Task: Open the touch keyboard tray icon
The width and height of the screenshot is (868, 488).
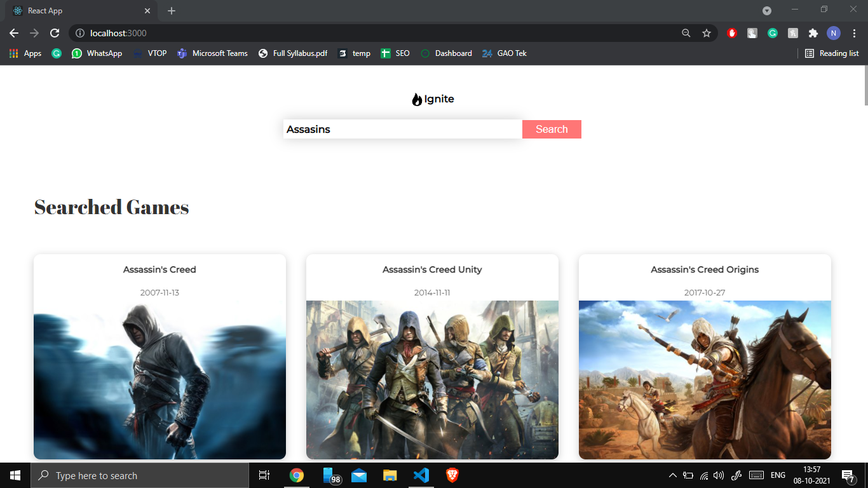Action: pyautogui.click(x=756, y=475)
